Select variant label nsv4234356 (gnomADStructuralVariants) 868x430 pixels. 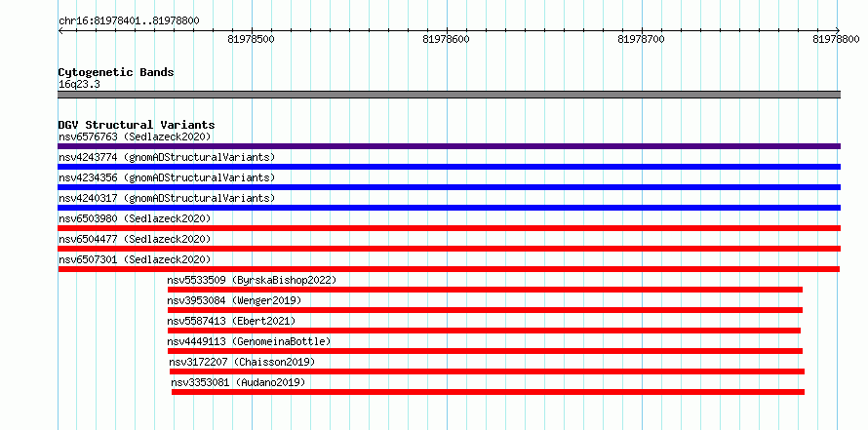(167, 177)
